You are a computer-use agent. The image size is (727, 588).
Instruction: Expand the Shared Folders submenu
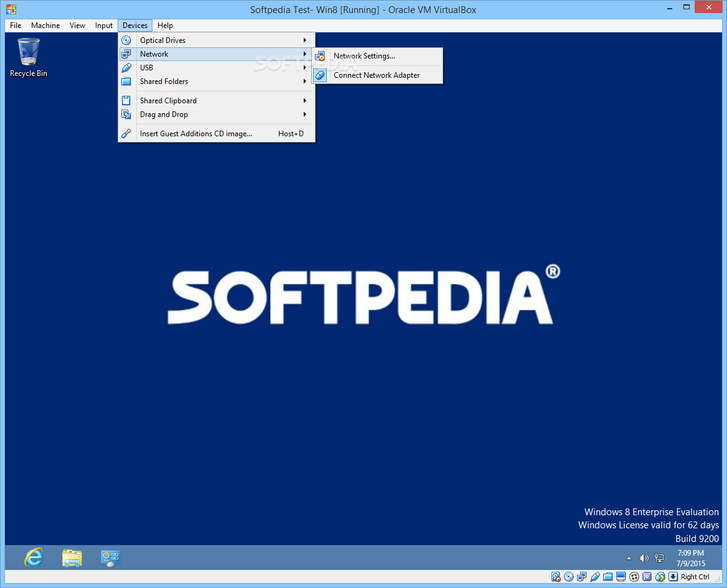[217, 82]
